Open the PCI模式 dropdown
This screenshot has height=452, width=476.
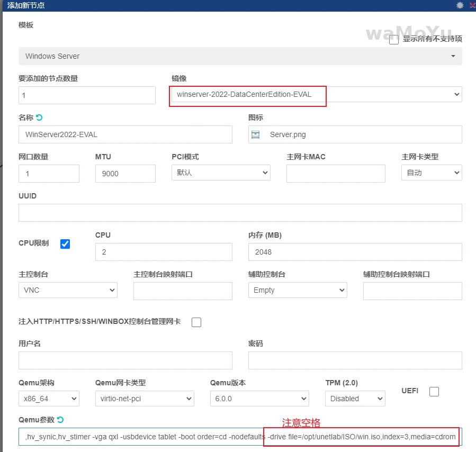[x=221, y=173]
